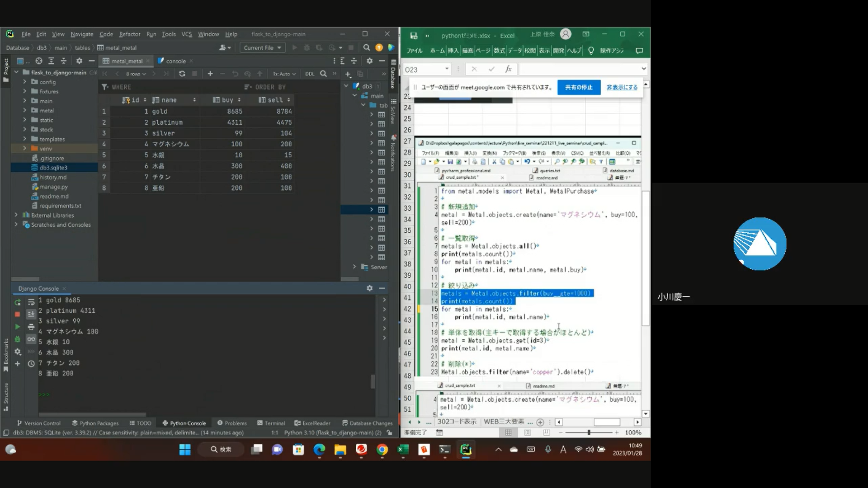This screenshot has height=488, width=868.
Task: Rerun the Django Console
Action: [x=18, y=302]
